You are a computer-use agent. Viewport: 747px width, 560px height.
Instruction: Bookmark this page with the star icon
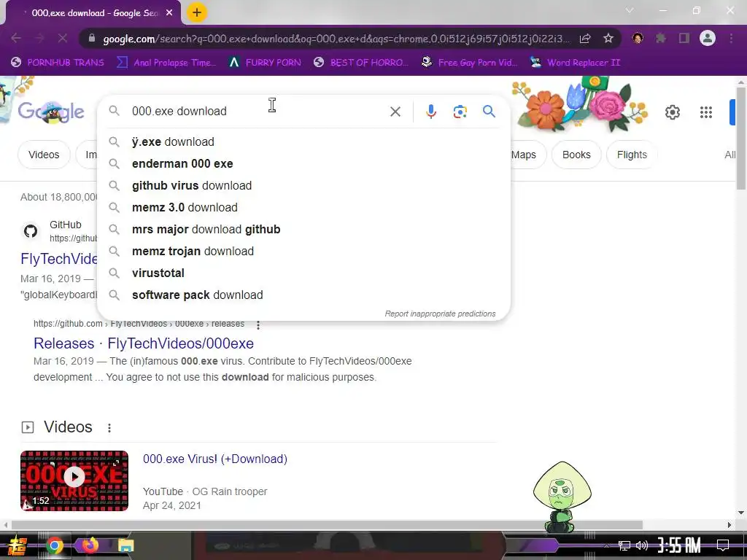coord(608,39)
